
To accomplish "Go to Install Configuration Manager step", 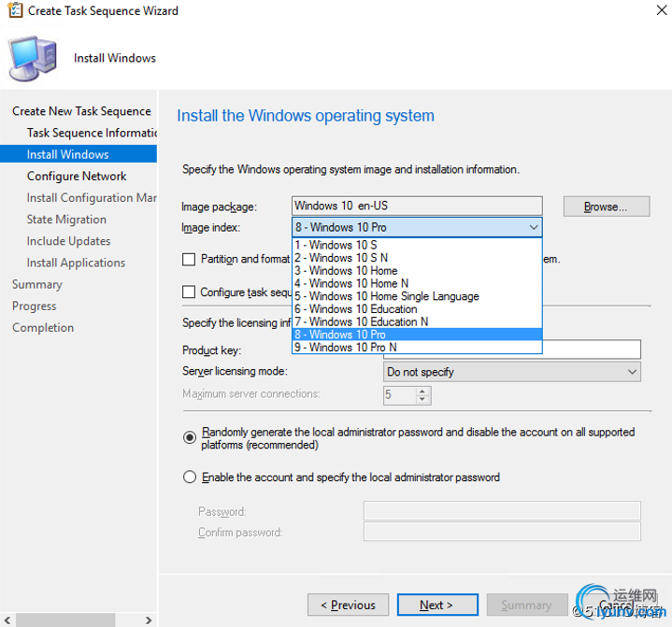I will click(x=92, y=197).
